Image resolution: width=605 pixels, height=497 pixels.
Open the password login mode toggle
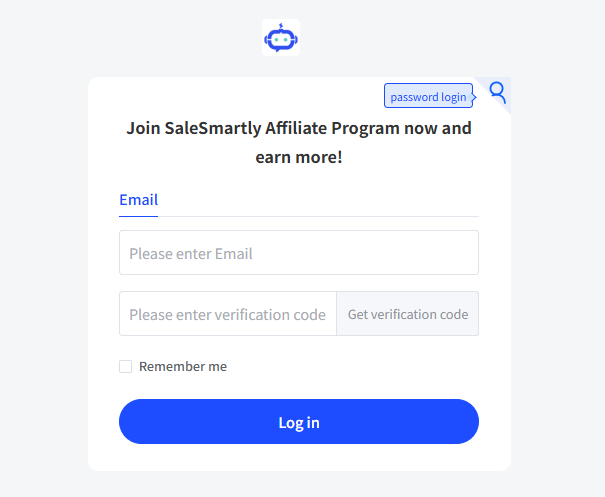497,93
